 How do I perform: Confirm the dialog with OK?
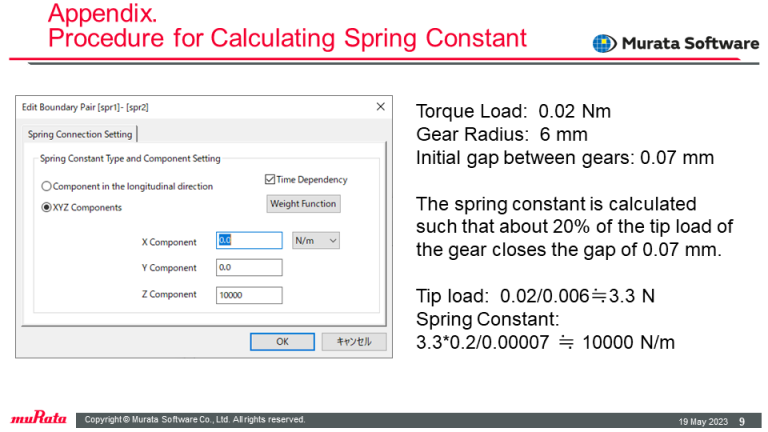click(282, 341)
